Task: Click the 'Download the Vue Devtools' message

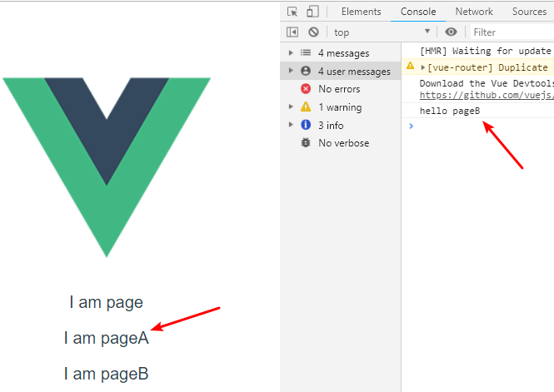Action: click(487, 83)
